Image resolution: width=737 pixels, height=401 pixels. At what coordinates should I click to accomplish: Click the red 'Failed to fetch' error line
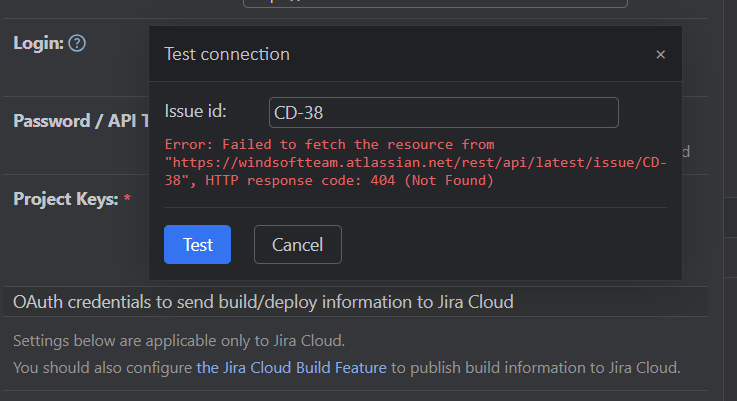[330, 144]
